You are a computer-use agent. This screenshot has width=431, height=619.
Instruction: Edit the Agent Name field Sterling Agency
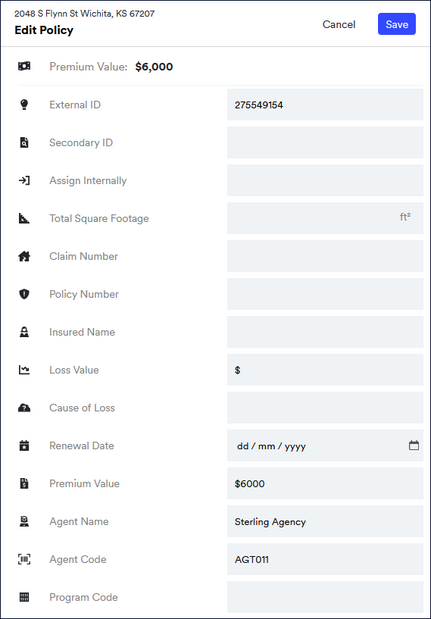[325, 521]
